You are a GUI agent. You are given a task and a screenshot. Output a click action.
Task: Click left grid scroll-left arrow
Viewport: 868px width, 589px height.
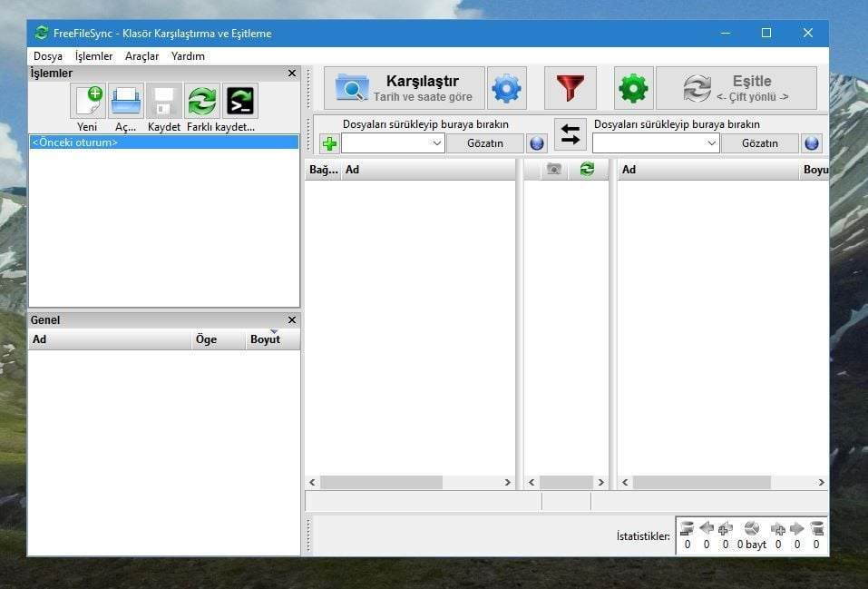click(312, 483)
